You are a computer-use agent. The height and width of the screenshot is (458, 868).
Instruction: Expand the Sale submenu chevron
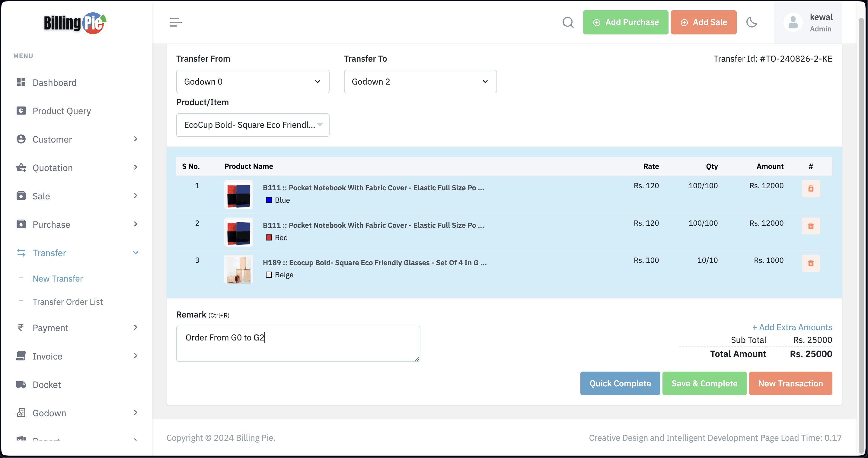pyautogui.click(x=136, y=195)
